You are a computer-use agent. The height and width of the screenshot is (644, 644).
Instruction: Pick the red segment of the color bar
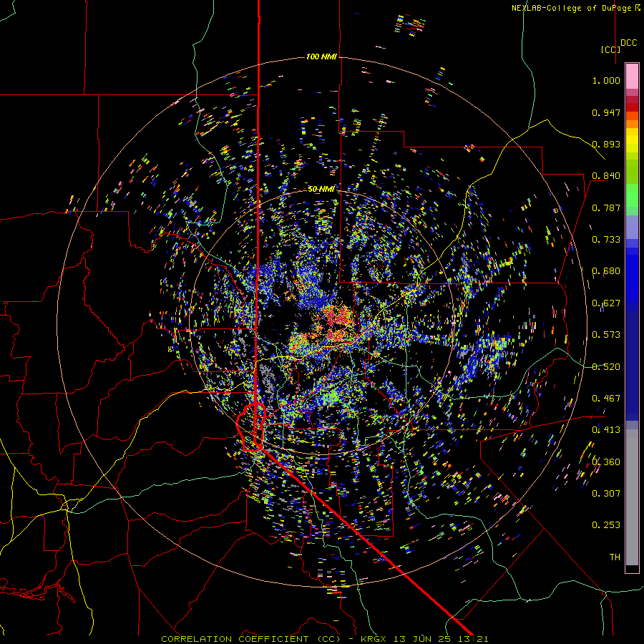click(x=632, y=107)
